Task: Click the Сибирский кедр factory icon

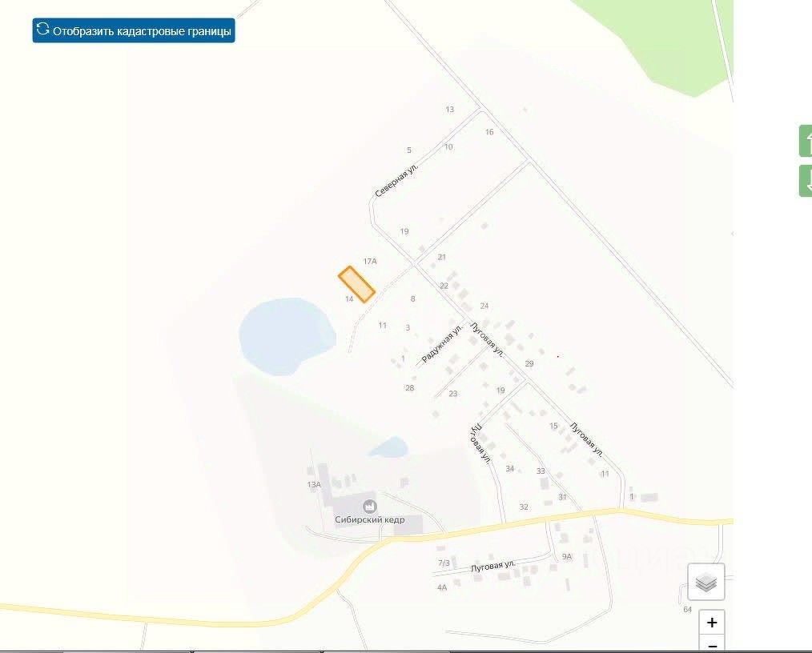Action: point(369,506)
